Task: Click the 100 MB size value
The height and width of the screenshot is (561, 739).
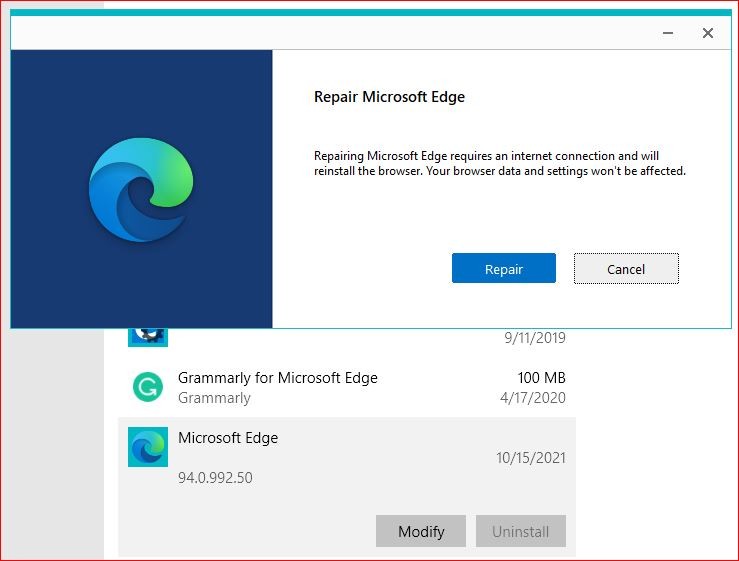Action: [x=542, y=378]
